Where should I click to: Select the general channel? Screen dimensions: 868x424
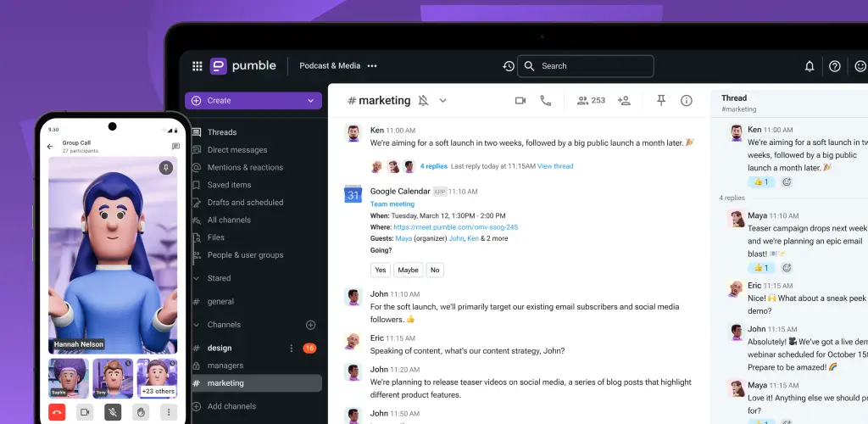[x=220, y=302]
